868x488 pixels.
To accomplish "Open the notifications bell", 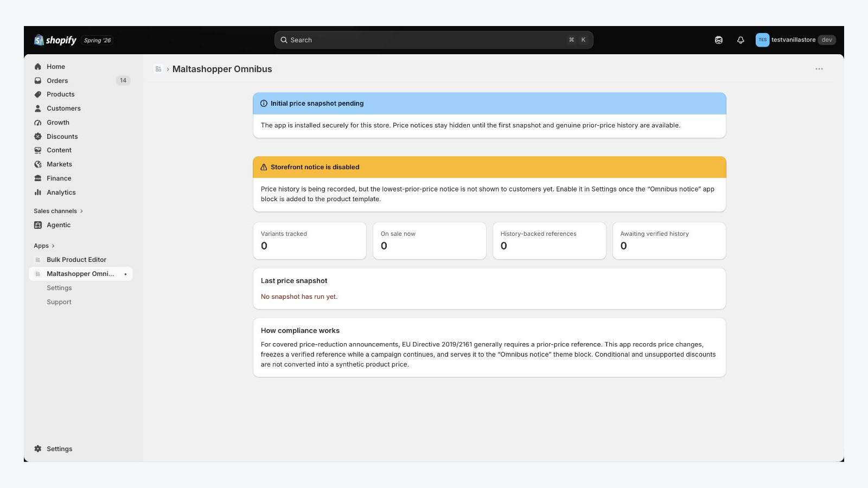I will [x=741, y=40].
